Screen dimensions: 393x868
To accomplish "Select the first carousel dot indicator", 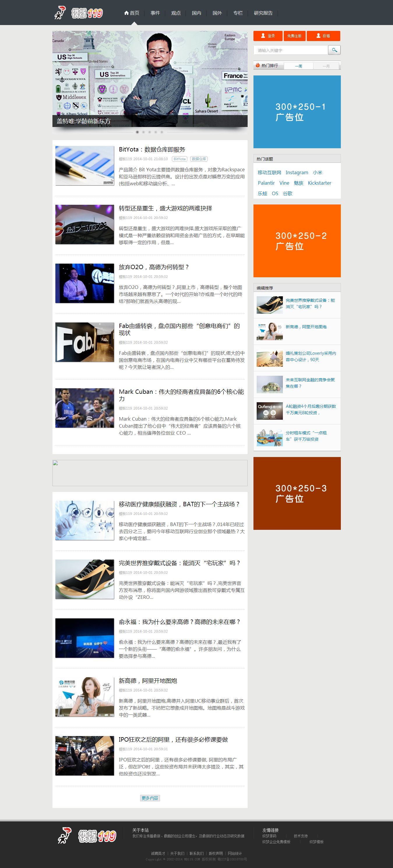I will click(137, 132).
